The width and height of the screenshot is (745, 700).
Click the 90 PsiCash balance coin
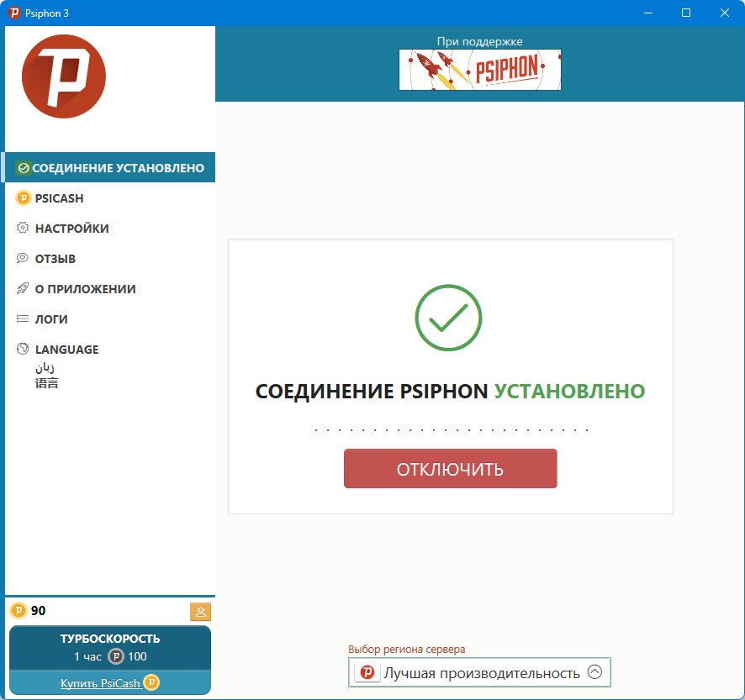[18, 610]
